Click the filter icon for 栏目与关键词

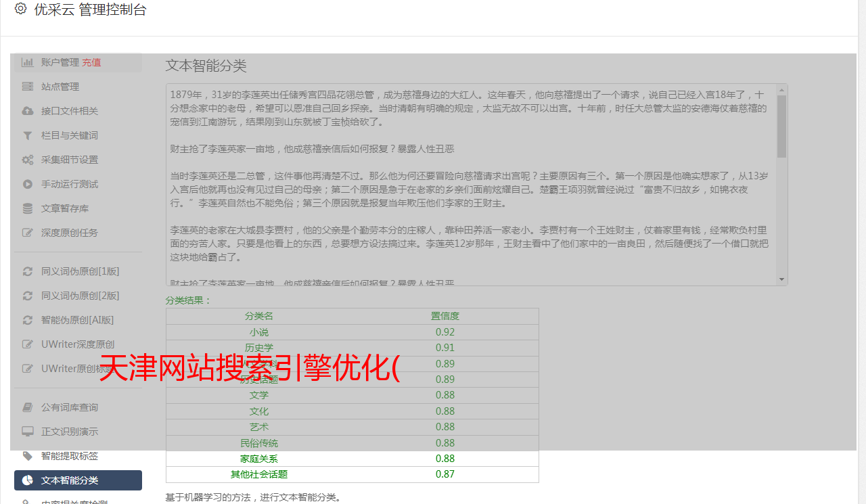[28, 135]
